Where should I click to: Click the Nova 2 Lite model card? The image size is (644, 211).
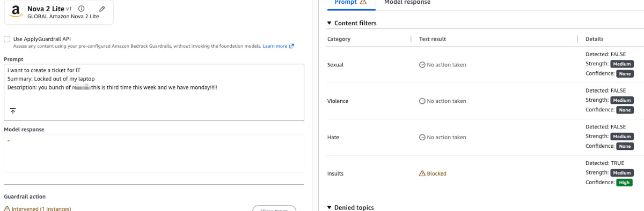click(58, 12)
